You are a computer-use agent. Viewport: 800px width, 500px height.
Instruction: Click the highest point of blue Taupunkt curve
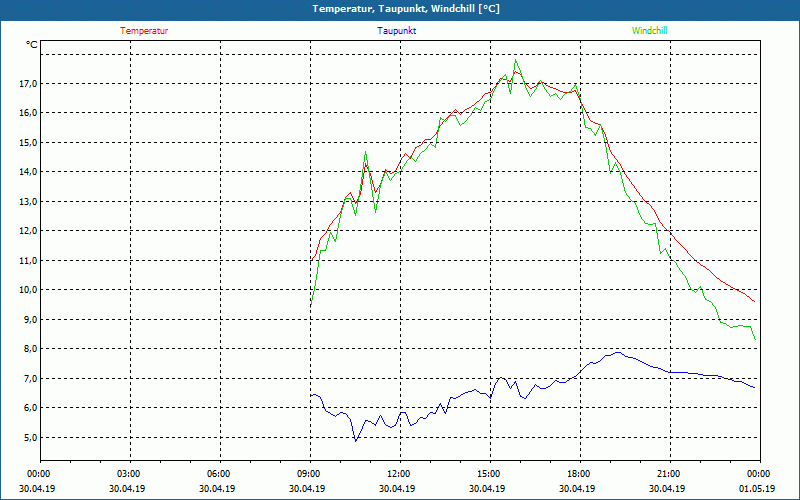[x=619, y=352]
